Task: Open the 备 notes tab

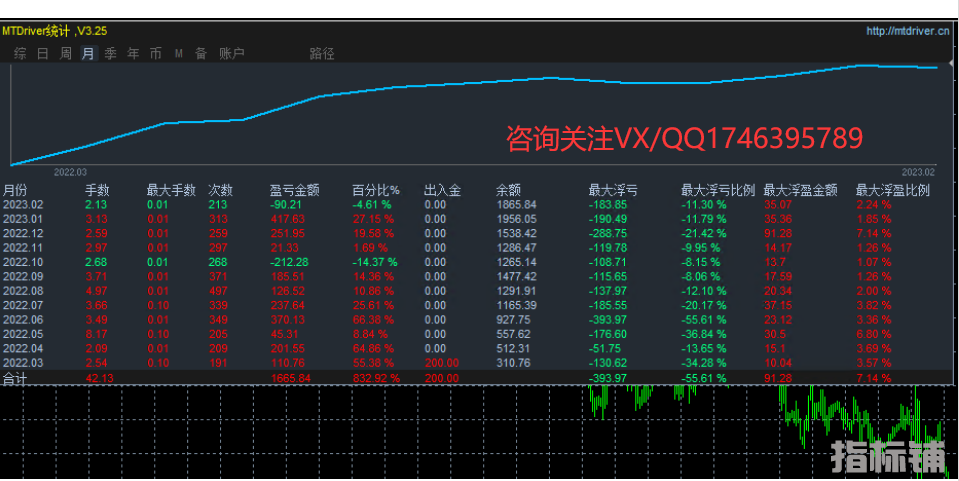Action: (200, 53)
